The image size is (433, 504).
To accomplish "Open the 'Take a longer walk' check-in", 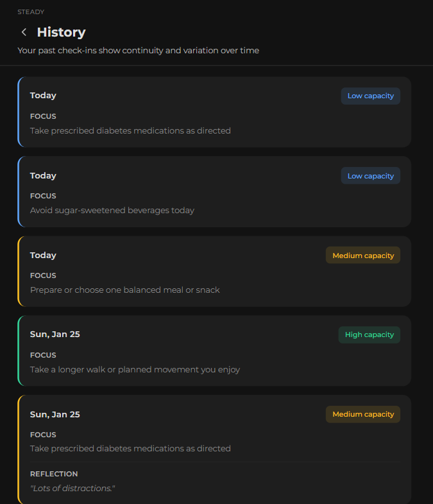I will (x=135, y=369).
